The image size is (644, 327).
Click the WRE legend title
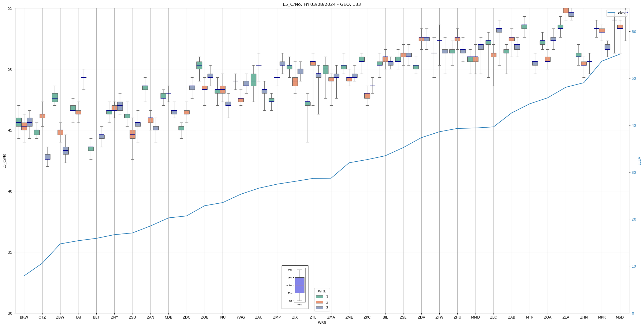[322, 291]
